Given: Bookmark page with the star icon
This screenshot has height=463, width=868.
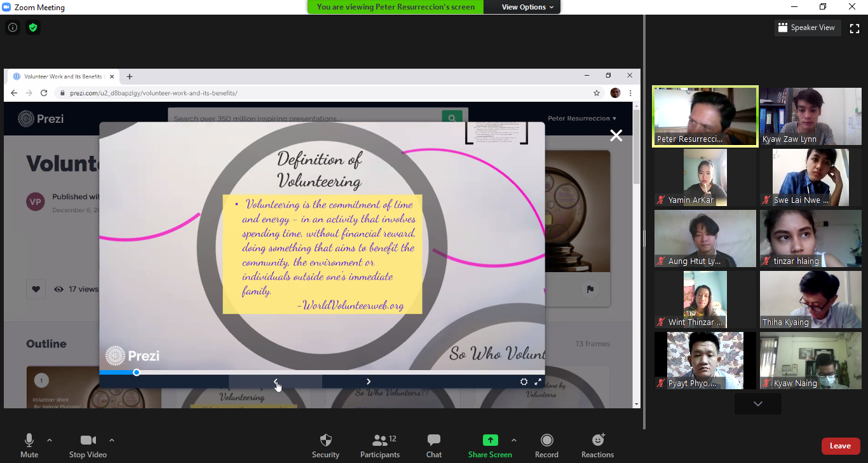Looking at the screenshot, I should click(x=597, y=93).
